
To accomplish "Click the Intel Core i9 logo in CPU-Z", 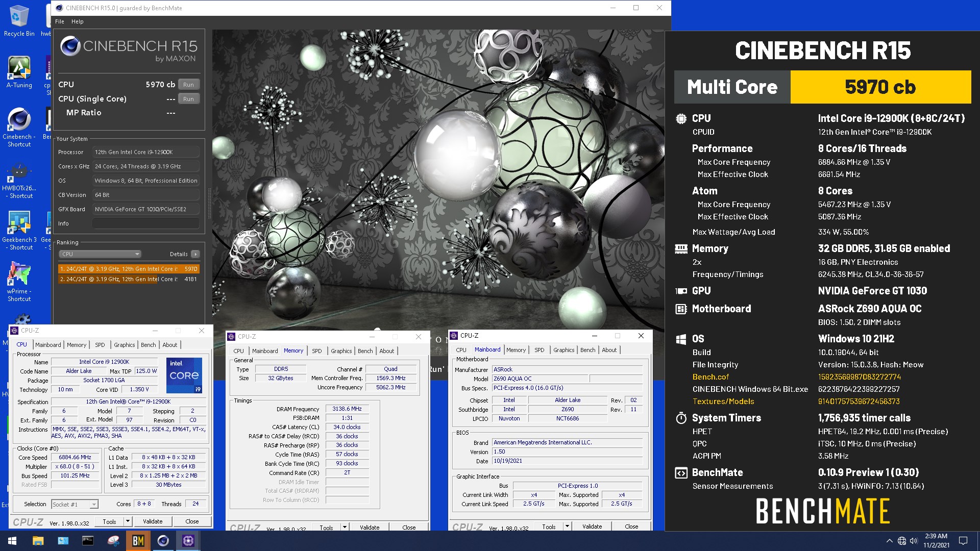I will pyautogui.click(x=184, y=375).
